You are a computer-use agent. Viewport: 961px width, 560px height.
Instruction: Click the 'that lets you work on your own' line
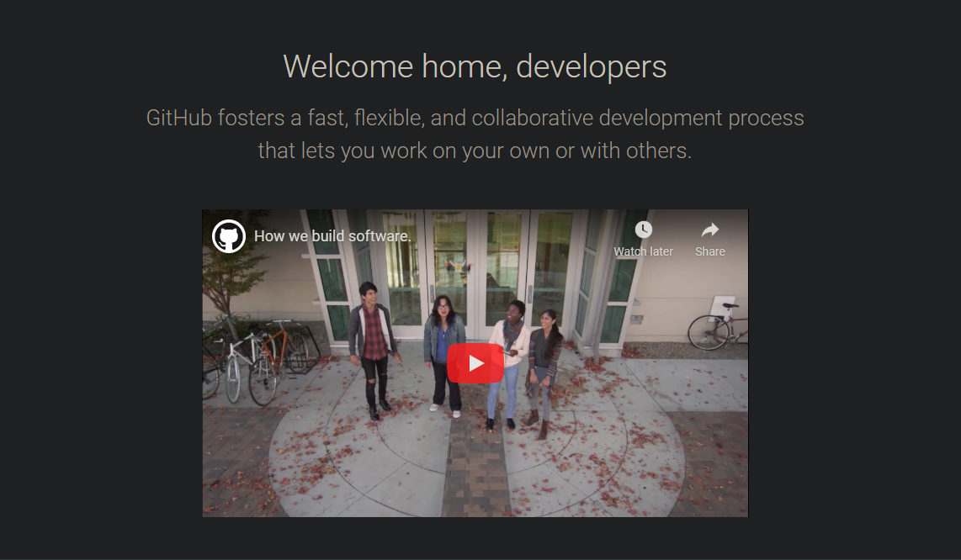click(x=475, y=151)
